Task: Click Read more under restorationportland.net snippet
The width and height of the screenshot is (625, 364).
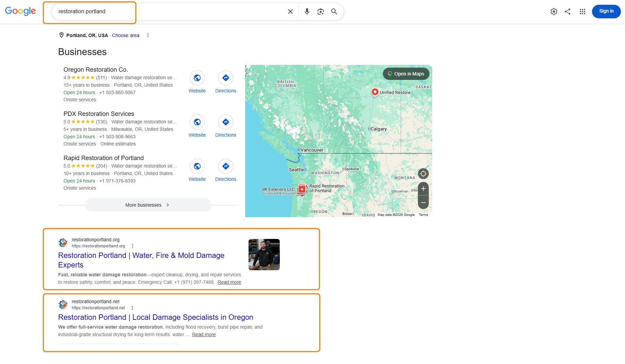Action: pyautogui.click(x=204, y=334)
